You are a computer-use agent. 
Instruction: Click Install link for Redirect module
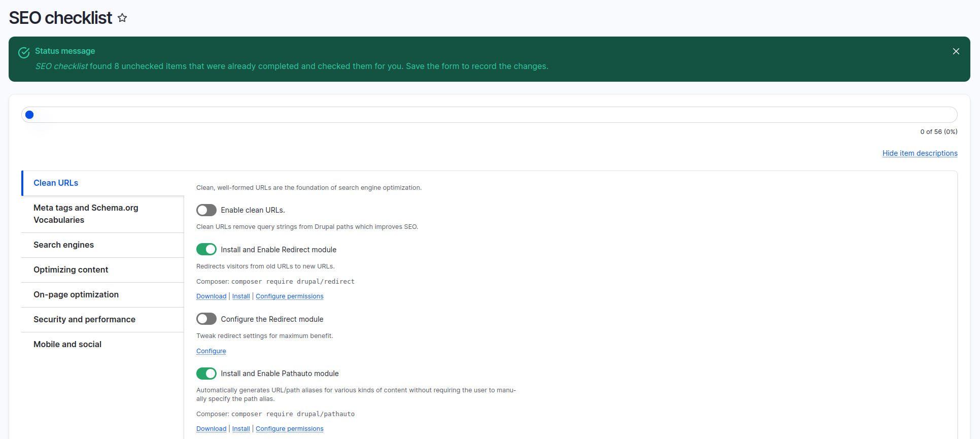point(241,296)
